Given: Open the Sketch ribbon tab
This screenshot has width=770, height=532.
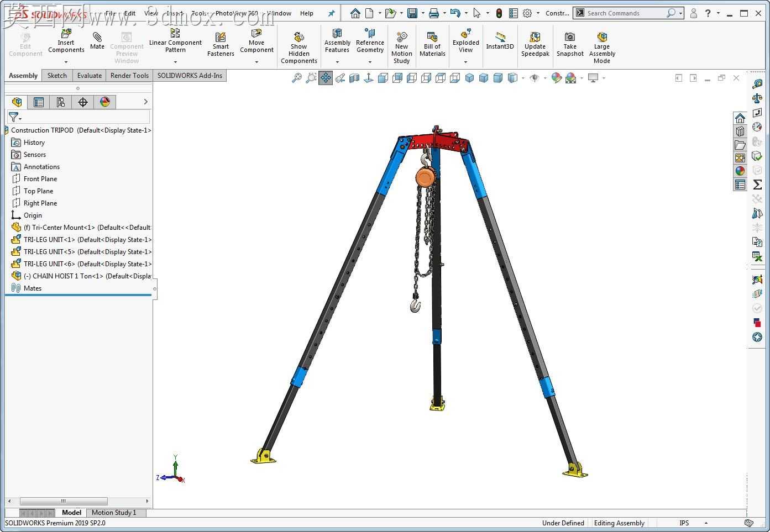Looking at the screenshot, I should (x=57, y=76).
